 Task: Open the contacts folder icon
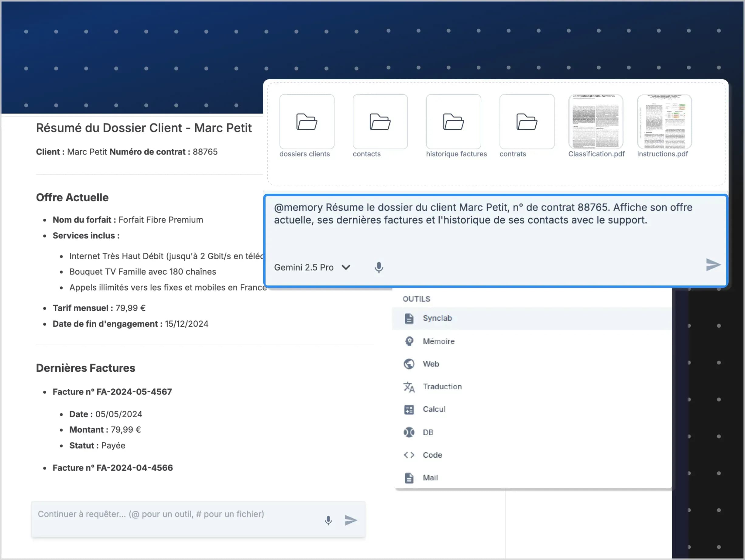pyautogui.click(x=380, y=122)
